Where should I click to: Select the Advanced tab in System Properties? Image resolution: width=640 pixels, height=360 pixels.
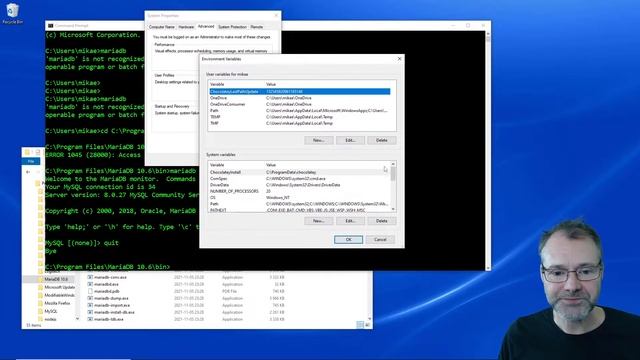[206, 26]
